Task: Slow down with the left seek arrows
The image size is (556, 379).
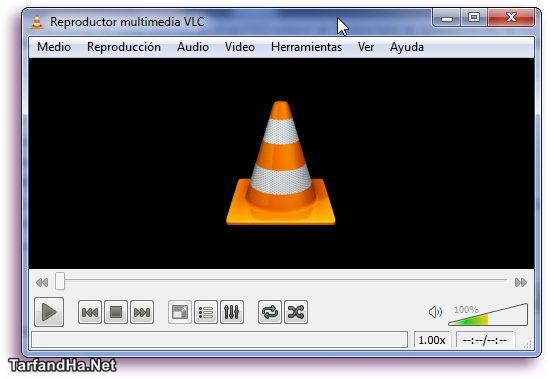Action: click(42, 283)
